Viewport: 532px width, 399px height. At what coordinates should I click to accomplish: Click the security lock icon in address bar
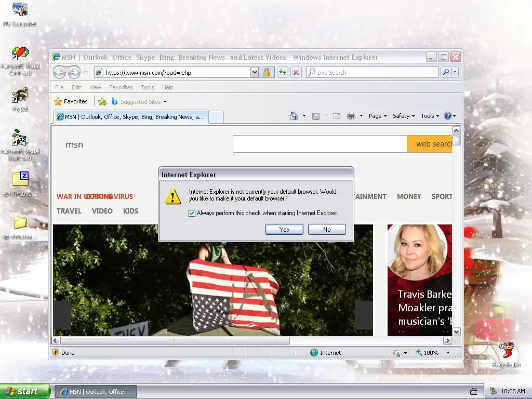(267, 72)
